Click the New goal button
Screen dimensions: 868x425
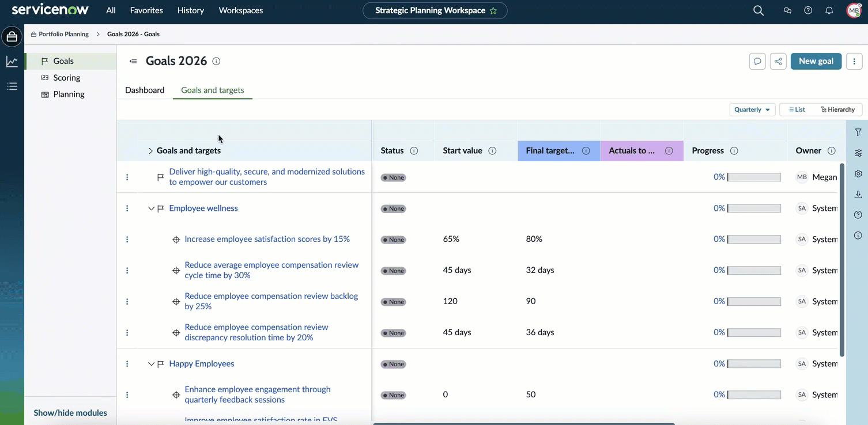(x=816, y=61)
